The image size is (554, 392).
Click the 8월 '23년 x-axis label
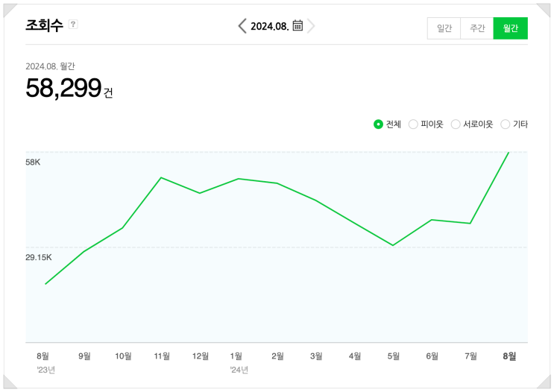(x=43, y=356)
